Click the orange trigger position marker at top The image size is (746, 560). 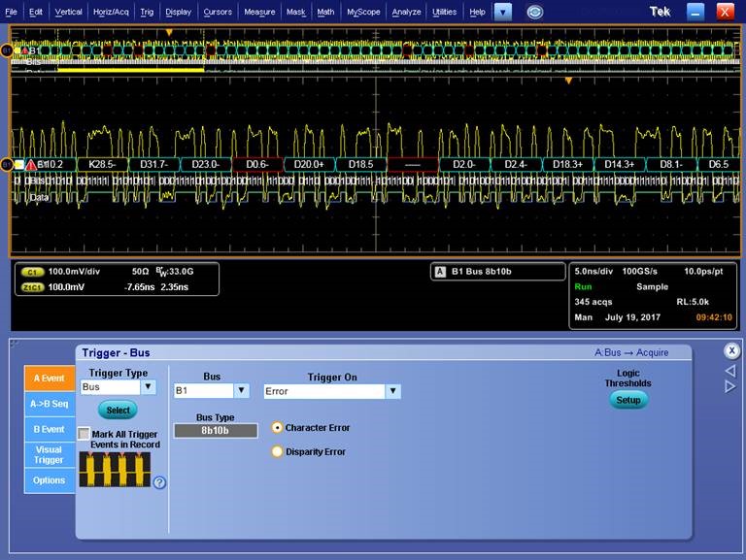click(169, 32)
